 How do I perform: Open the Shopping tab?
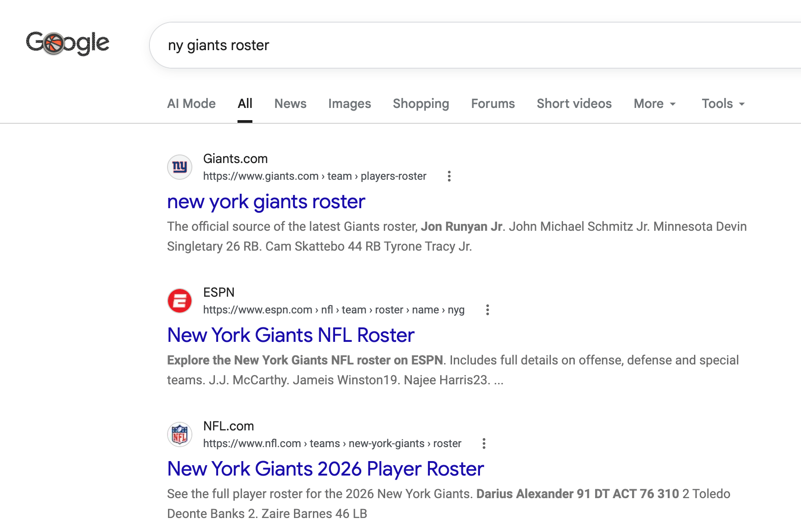pyautogui.click(x=421, y=104)
